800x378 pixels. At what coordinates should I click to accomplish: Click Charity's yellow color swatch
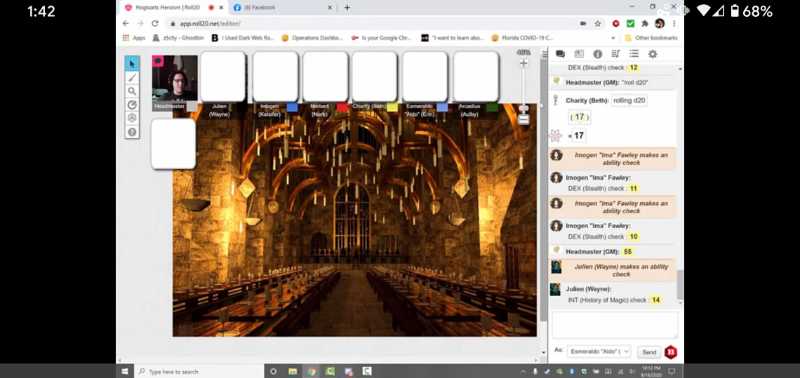pyautogui.click(x=392, y=107)
